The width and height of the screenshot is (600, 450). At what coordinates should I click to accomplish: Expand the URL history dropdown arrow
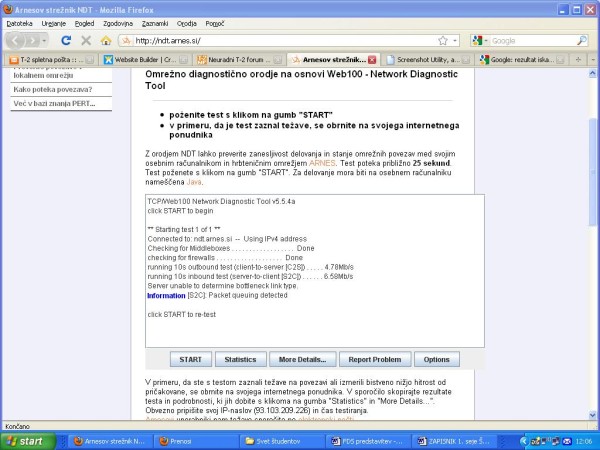tap(455, 41)
